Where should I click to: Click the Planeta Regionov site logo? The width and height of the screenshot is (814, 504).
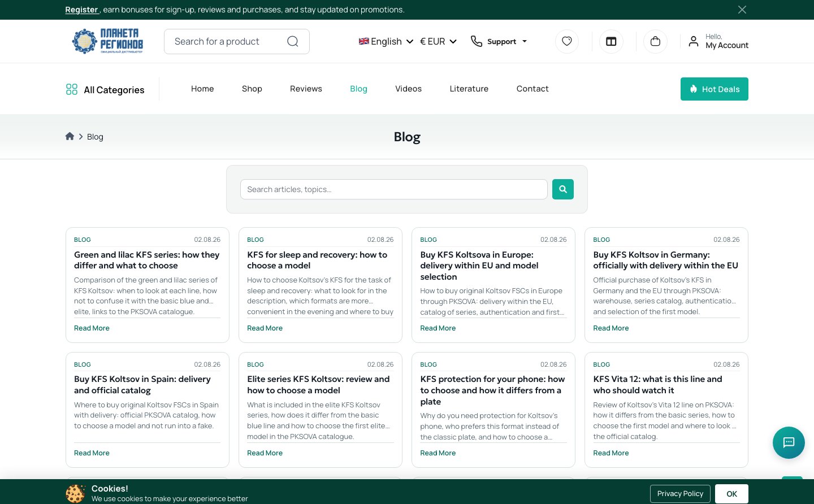click(107, 41)
